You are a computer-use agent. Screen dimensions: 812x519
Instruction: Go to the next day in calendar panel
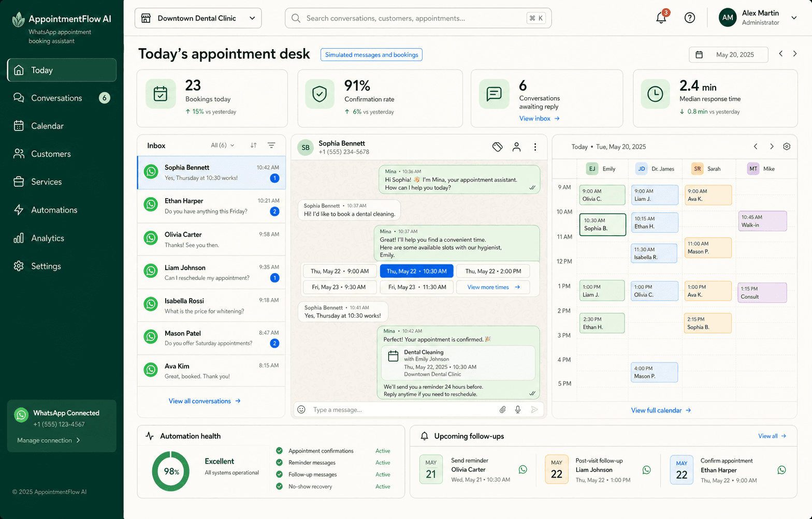click(x=772, y=146)
